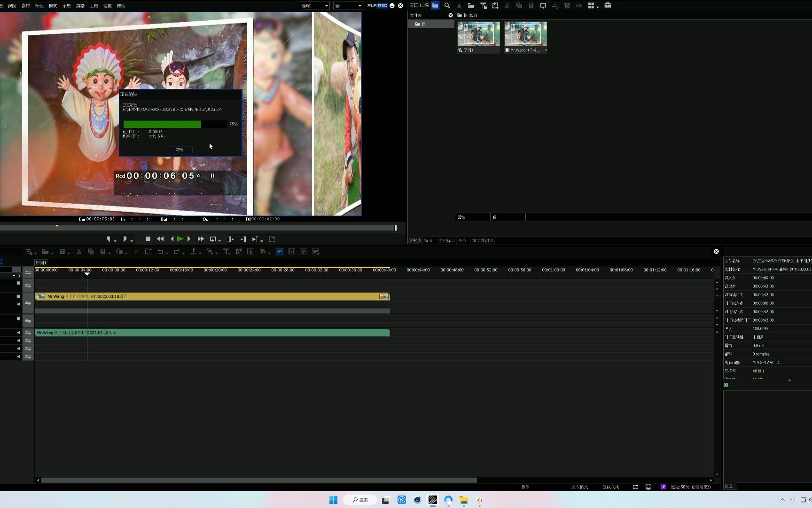Click the ripple delete icon in the timeline toolbar
The image size is (812, 508).
(x=148, y=252)
